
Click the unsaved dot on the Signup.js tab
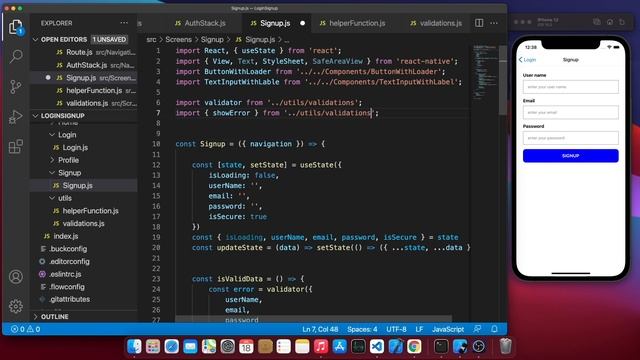click(x=302, y=23)
